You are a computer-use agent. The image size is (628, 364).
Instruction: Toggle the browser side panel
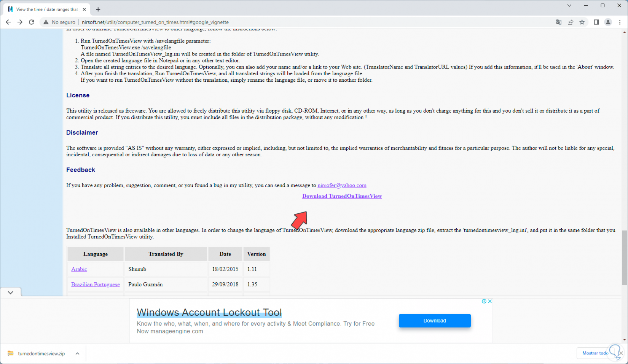coord(596,22)
